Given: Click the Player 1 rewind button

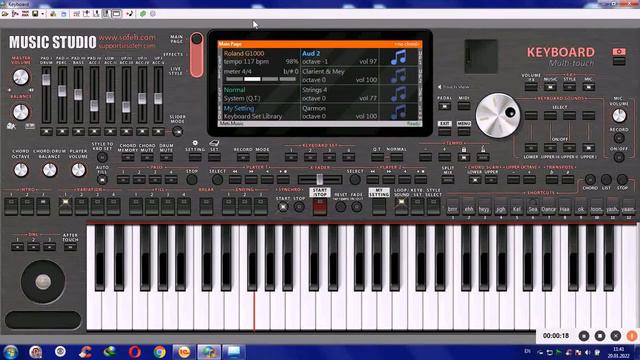Looking at the screenshot, I should click(x=235, y=180).
